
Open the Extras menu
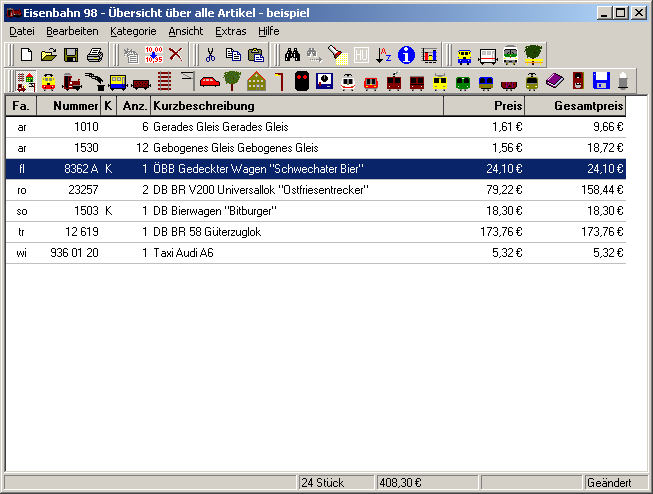coord(230,31)
